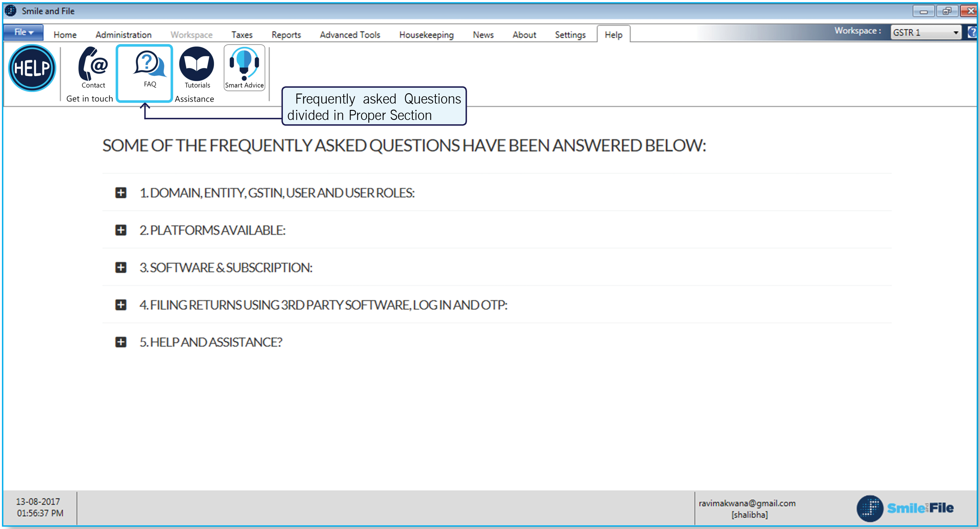
Task: Select the FAQ question bubble icon
Action: coord(149,65)
